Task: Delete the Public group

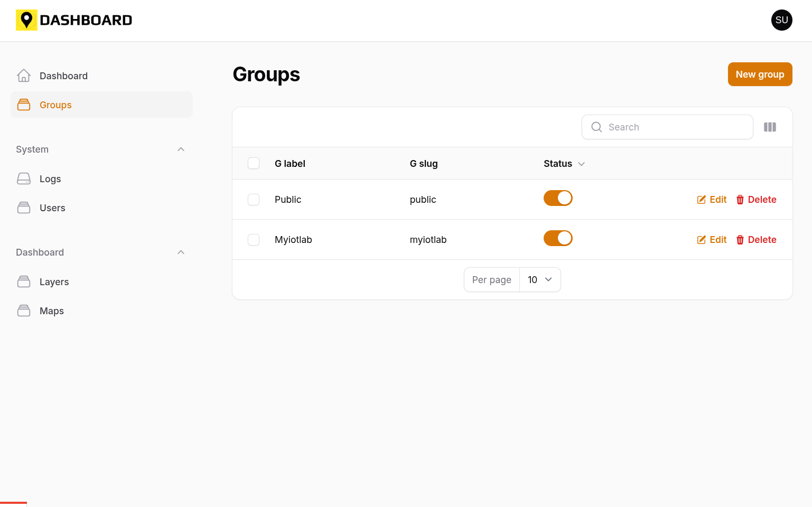Action: [756, 200]
